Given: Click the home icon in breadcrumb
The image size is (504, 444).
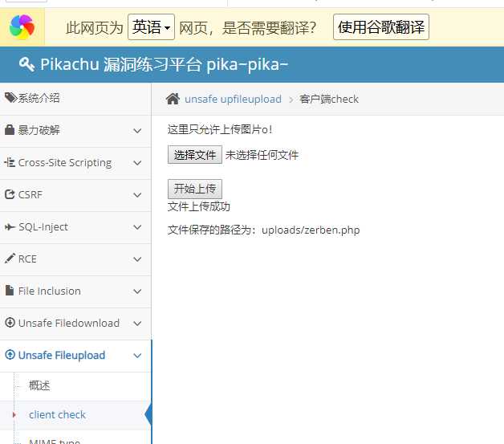Looking at the screenshot, I should [173, 99].
